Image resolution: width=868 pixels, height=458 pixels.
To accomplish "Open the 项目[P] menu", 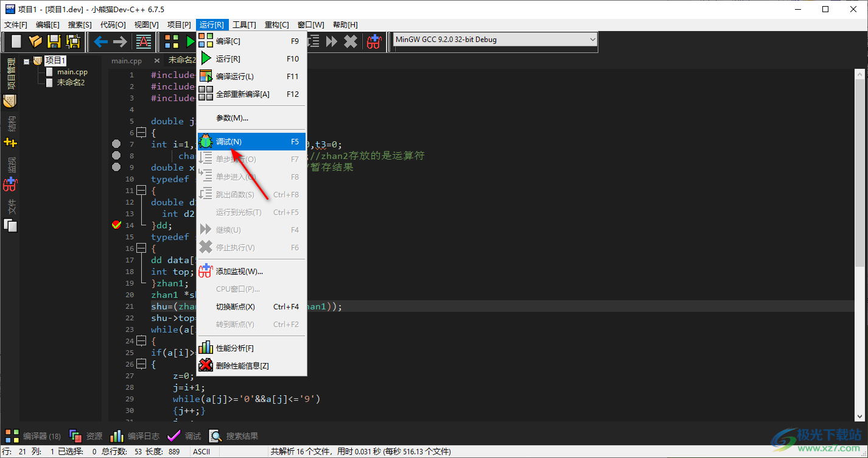I will 179,25.
